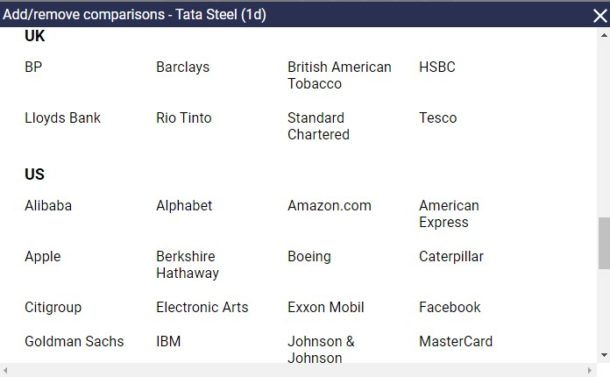Screen dimensions: 610x377
Task: Add American Express comparison
Action: point(449,214)
